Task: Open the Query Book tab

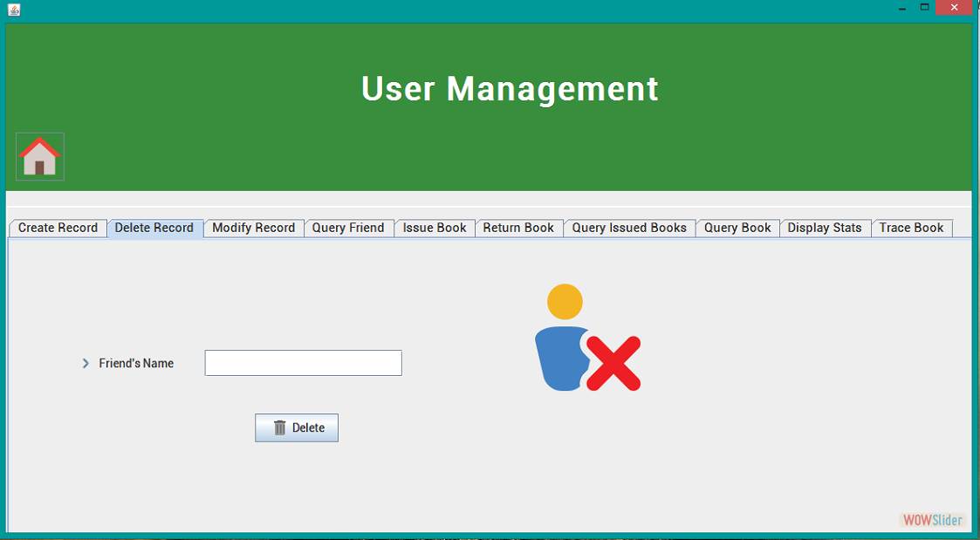Action: [x=737, y=228]
